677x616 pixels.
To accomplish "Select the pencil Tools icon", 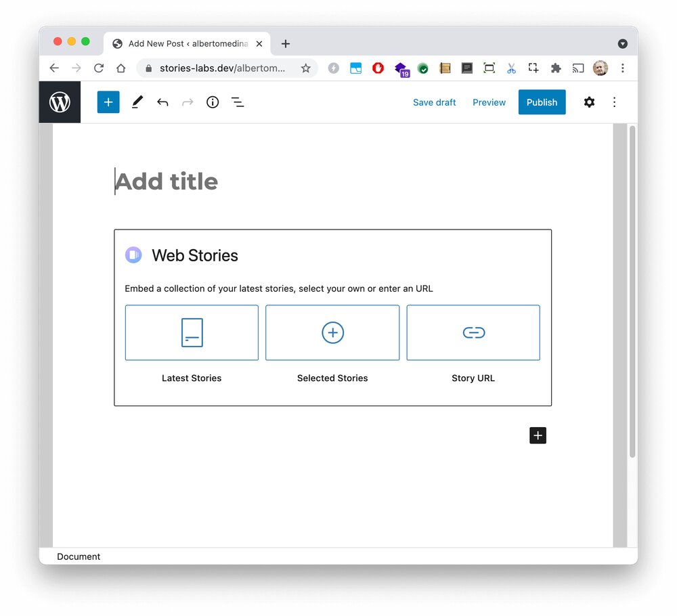I will (137, 102).
